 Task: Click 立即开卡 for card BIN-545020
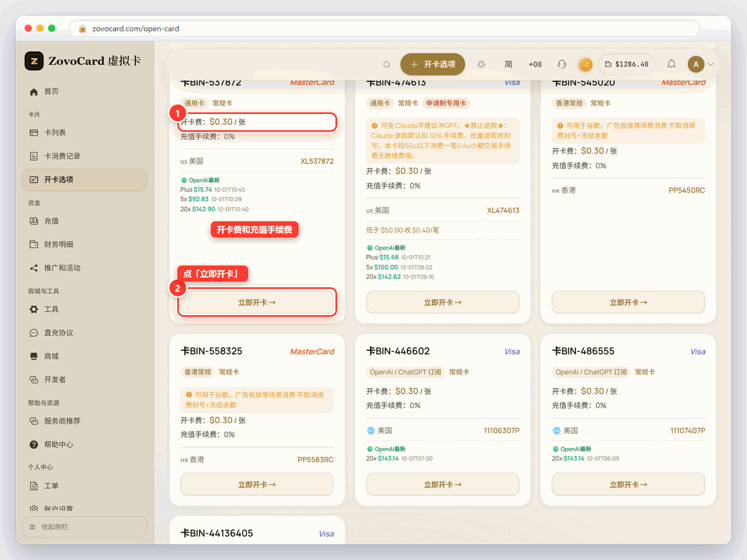[628, 302]
